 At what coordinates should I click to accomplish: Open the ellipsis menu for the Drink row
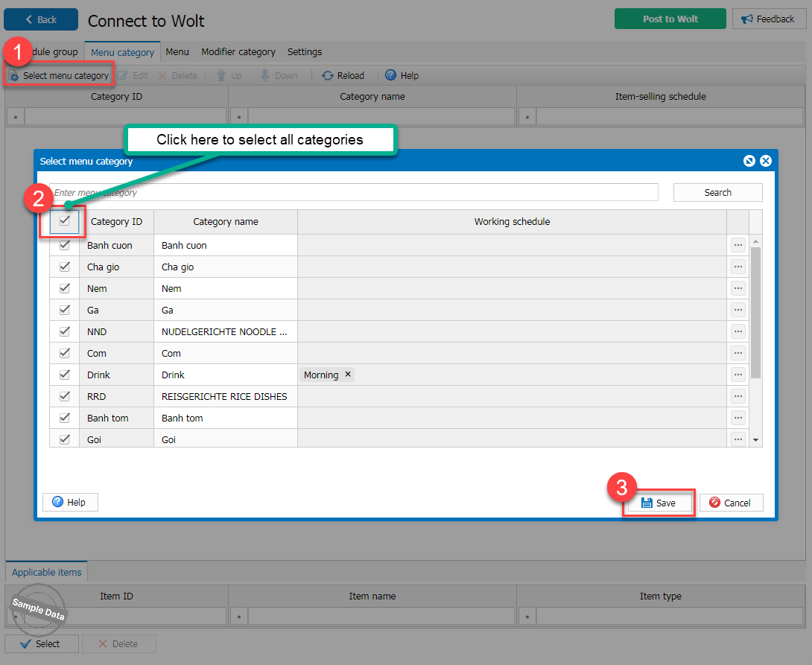point(738,375)
